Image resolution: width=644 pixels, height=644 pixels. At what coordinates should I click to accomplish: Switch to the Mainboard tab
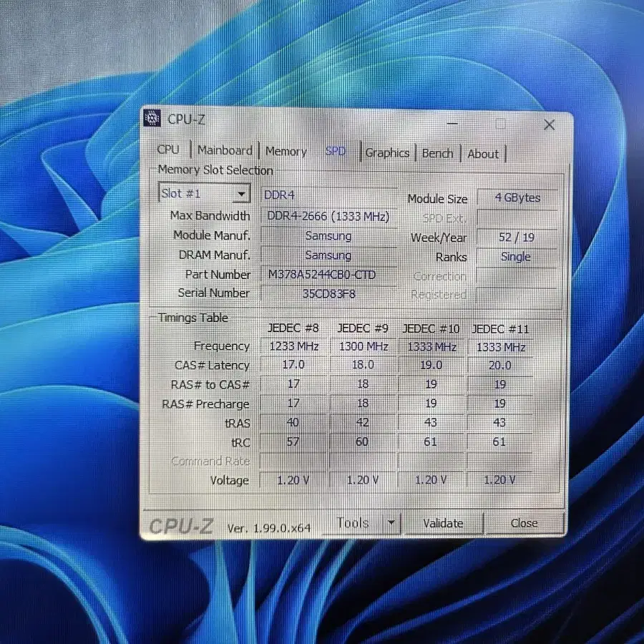click(224, 150)
